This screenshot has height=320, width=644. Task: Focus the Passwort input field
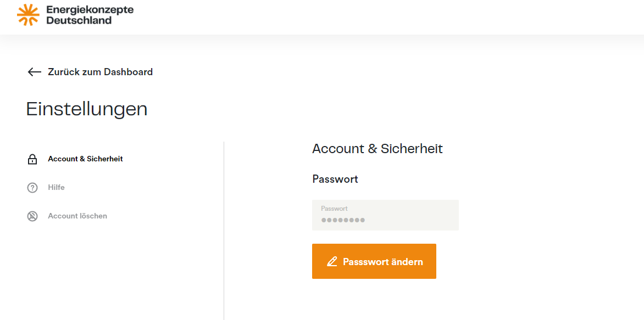coord(385,215)
